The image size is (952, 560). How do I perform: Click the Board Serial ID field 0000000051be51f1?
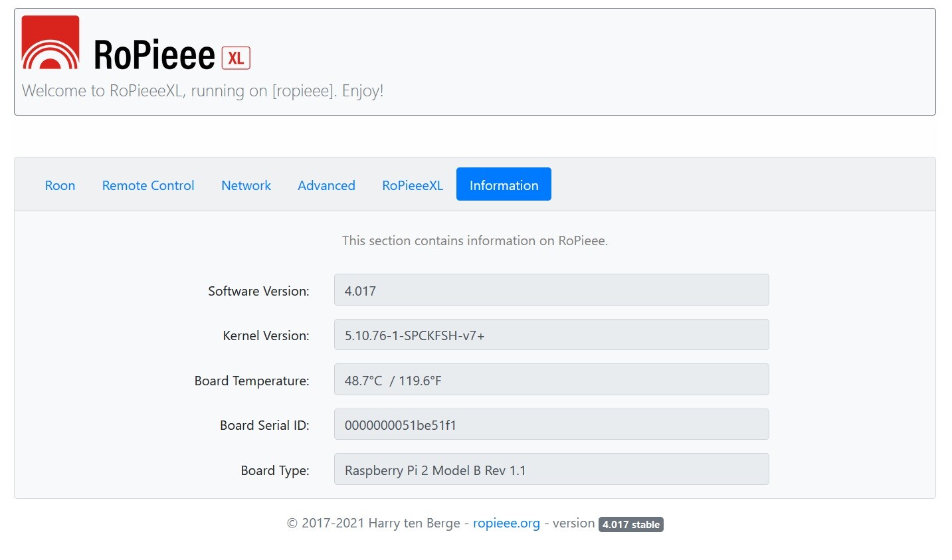[x=551, y=424]
